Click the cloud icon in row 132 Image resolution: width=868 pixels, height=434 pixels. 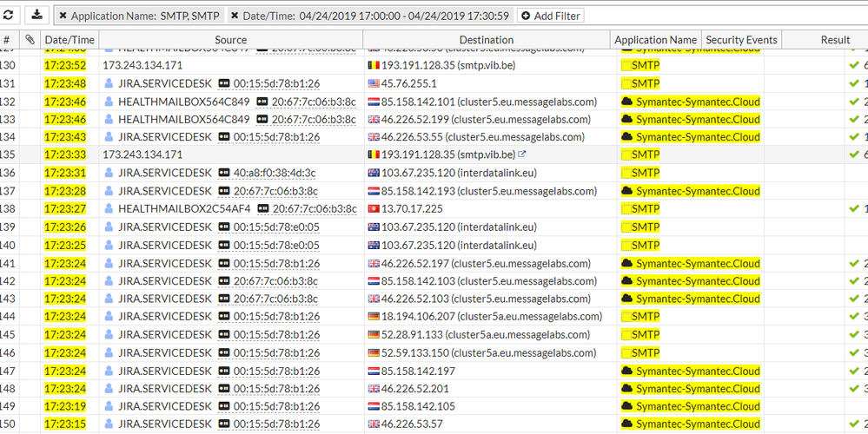[627, 102]
